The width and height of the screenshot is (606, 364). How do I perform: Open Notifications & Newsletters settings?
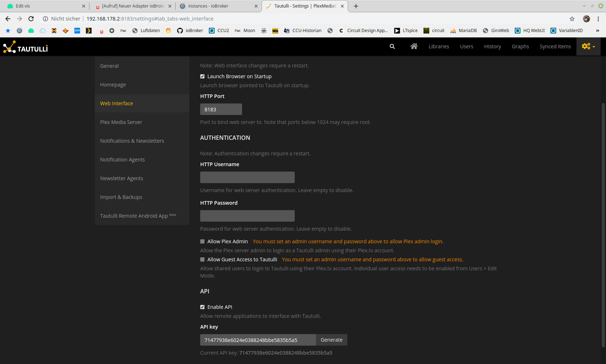click(142, 141)
